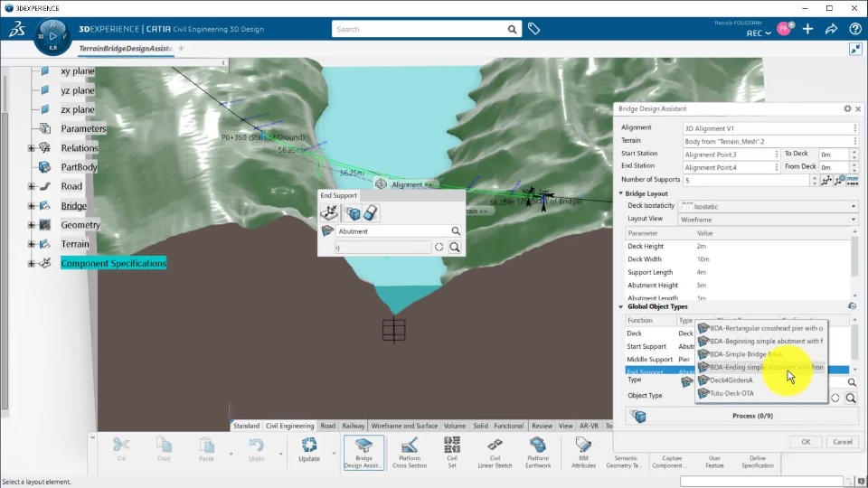Click the Alignment >> label in viewport
Viewport: 868px width, 488px height.
(412, 184)
